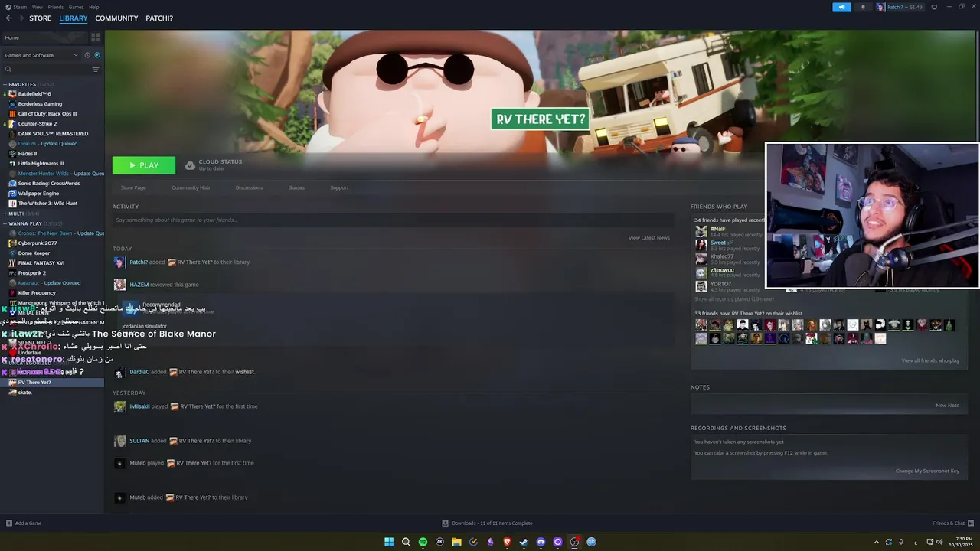Image resolution: width=980 pixels, height=551 pixels.
Task: Open the Games menu
Action: pyautogui.click(x=76, y=7)
